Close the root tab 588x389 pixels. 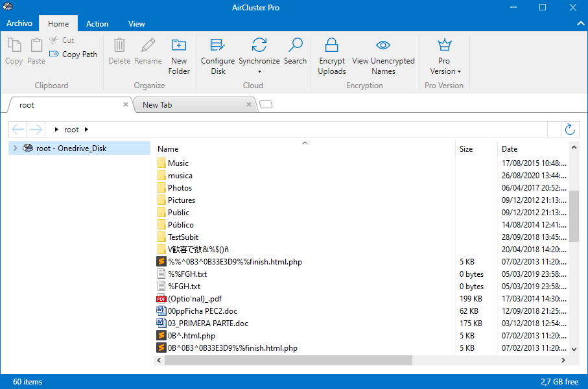(x=126, y=104)
